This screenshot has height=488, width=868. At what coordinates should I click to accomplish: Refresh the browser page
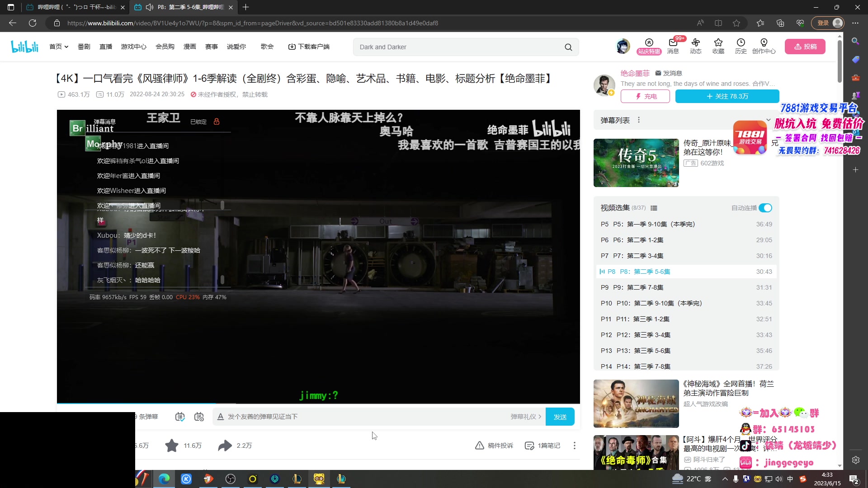(x=33, y=23)
